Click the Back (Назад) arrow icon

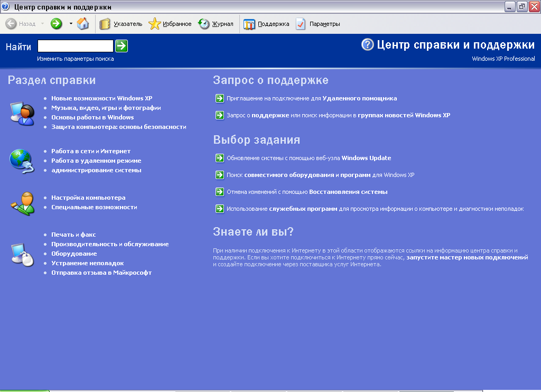(x=11, y=23)
